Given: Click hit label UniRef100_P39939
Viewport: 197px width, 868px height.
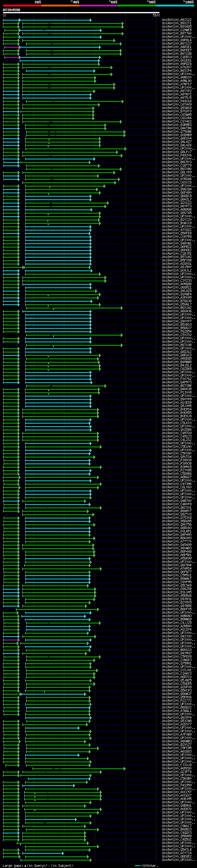Looking at the screenshot, I should [x=177, y=460].
